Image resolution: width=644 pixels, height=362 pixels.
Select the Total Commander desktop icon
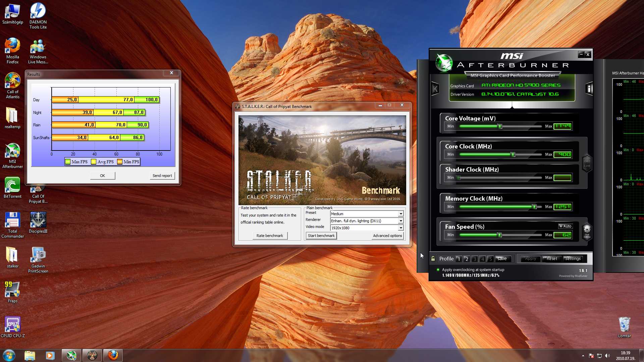(13, 225)
